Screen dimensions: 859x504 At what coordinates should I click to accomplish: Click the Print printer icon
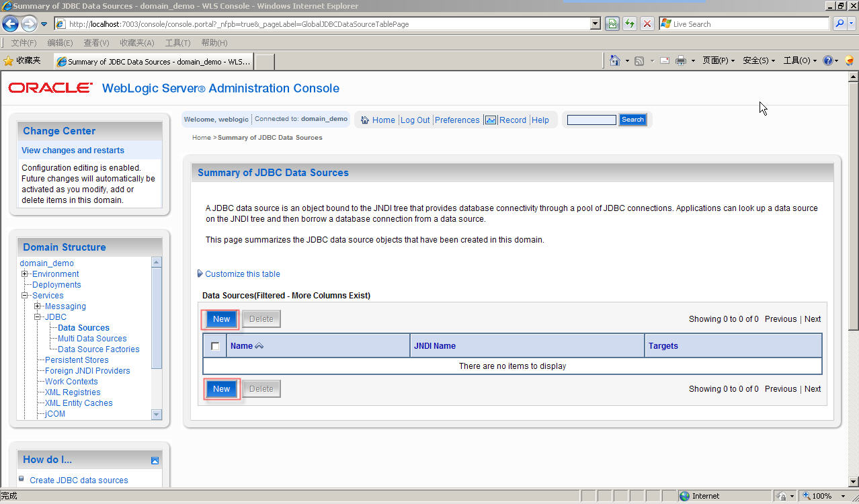(681, 60)
